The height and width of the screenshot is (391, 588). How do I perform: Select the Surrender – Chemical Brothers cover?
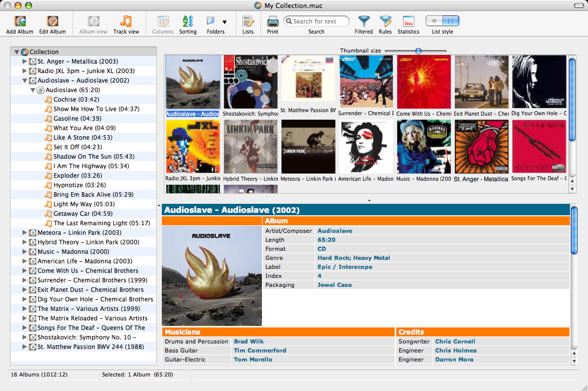(x=366, y=82)
